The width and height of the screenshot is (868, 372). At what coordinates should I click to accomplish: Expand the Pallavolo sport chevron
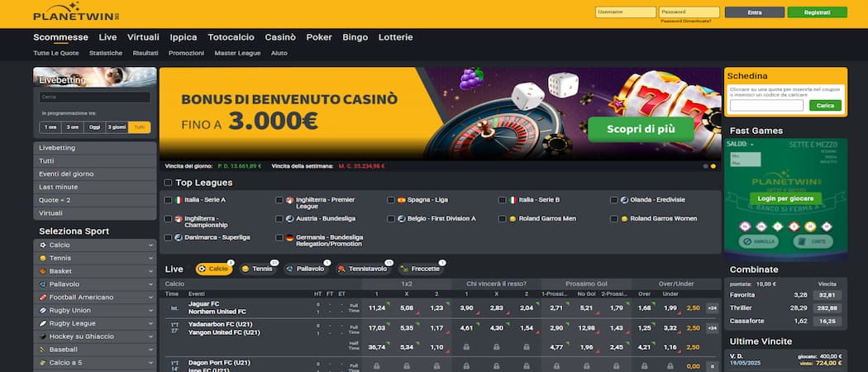click(x=150, y=284)
